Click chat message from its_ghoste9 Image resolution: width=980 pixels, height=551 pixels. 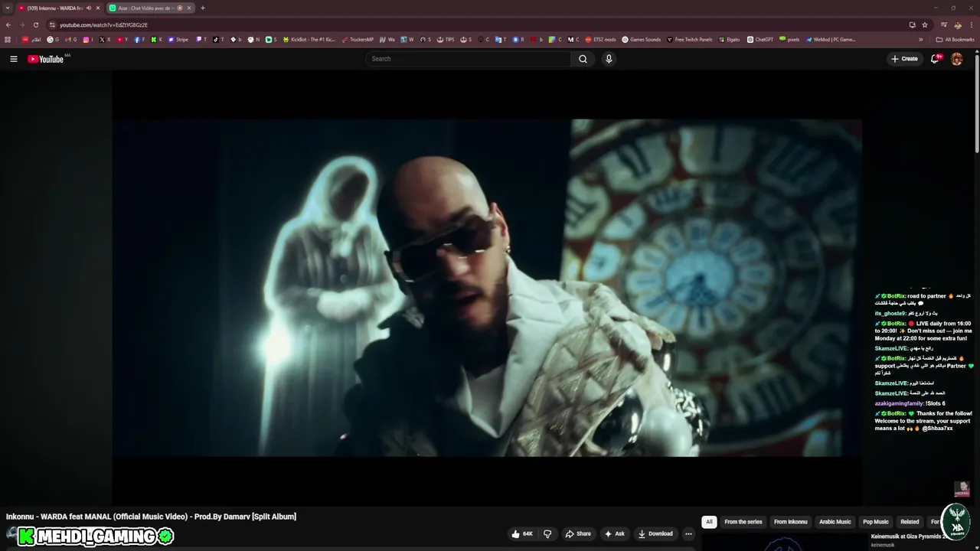pyautogui.click(x=906, y=313)
